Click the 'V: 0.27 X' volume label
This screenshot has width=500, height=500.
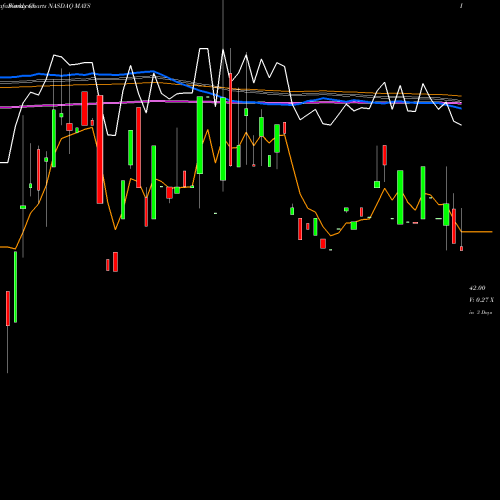481,300
